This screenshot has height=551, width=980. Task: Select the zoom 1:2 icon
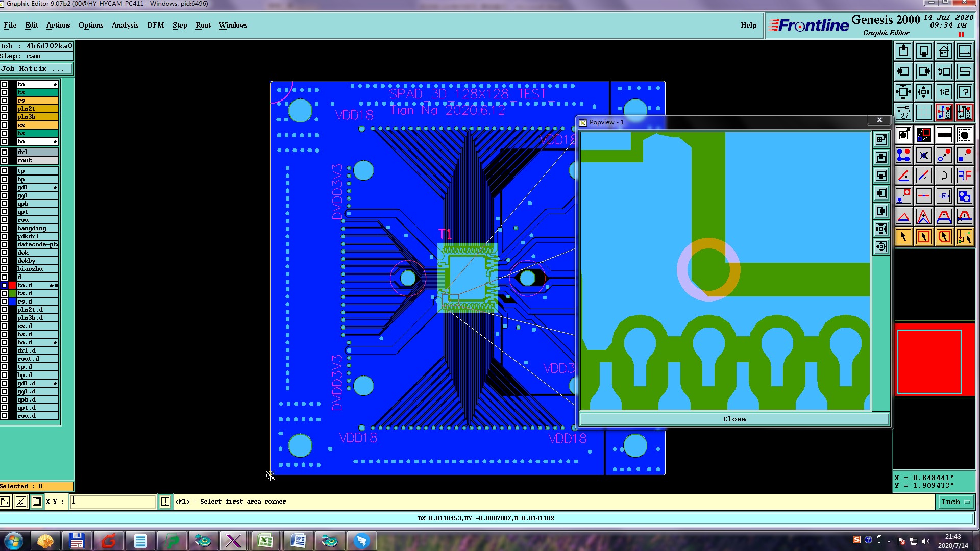click(944, 92)
